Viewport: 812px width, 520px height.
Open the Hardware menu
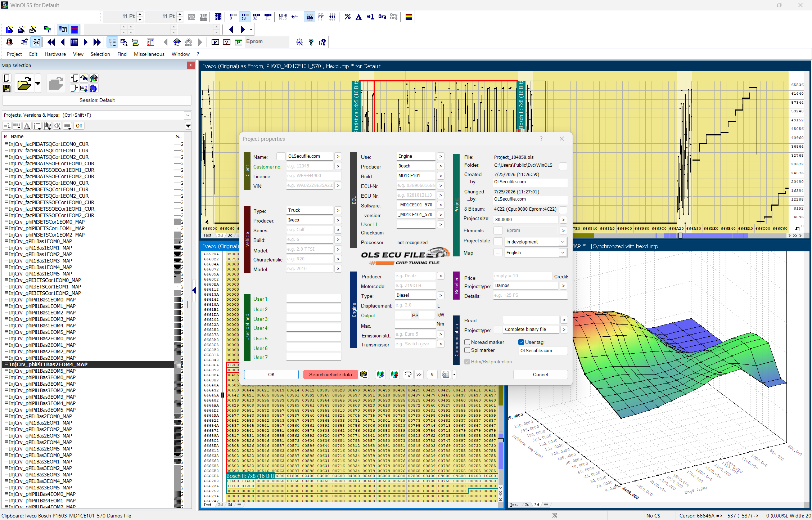[55, 54]
